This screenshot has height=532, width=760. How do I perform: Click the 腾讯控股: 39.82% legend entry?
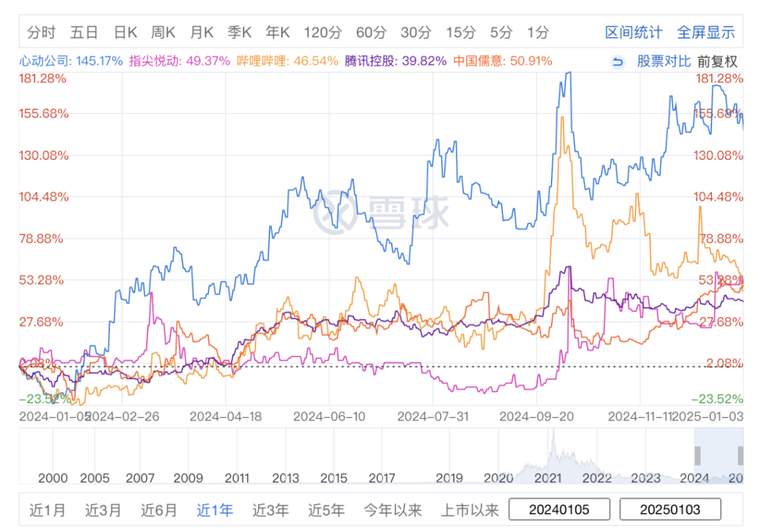point(395,61)
